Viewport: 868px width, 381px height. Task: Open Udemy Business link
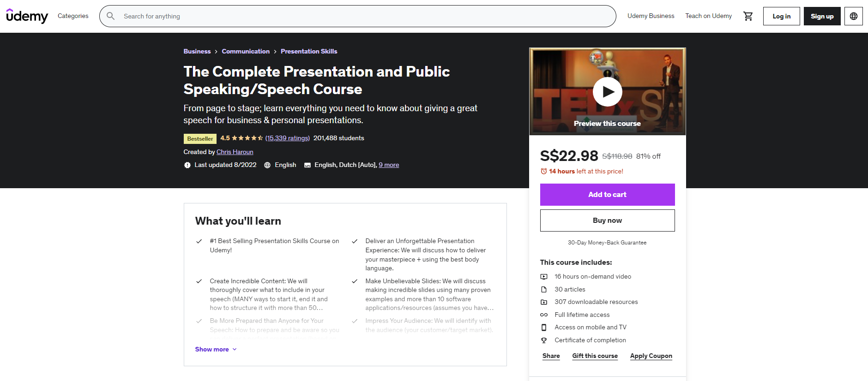point(651,16)
